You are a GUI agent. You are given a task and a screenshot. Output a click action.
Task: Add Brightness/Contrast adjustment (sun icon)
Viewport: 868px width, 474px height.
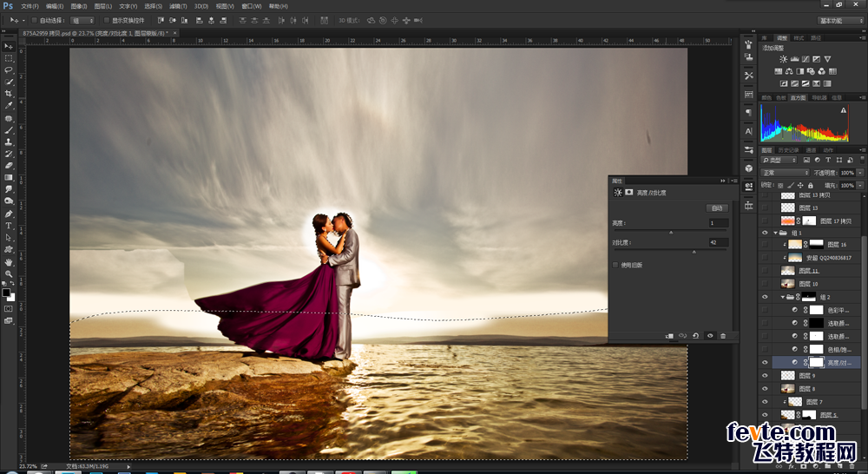pyautogui.click(x=783, y=59)
